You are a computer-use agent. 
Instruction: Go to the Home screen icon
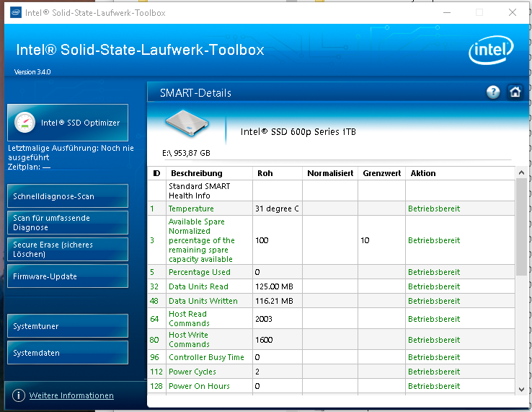coord(515,92)
